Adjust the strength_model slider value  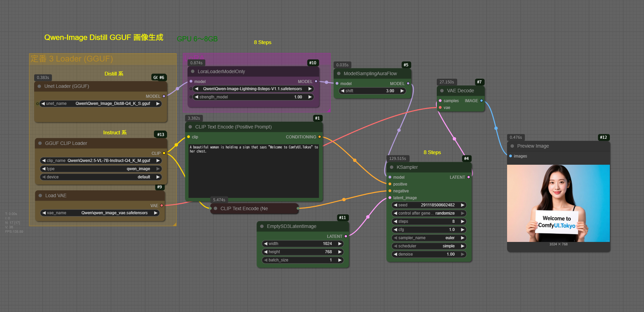(x=253, y=97)
